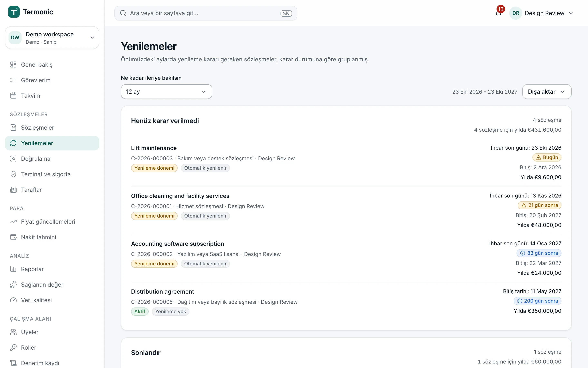Click the Genel bakış dashboard icon
Viewport: 588px width, 368px height.
13,64
